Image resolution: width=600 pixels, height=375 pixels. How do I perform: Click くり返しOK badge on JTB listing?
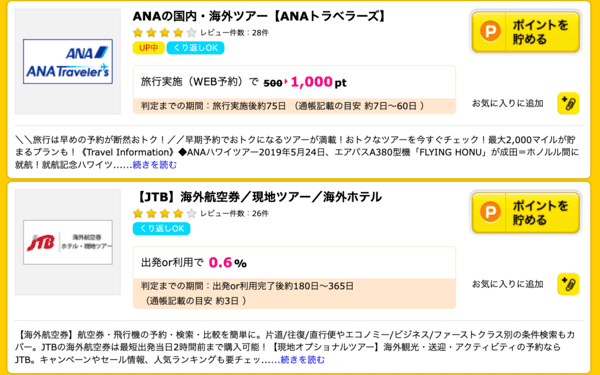(161, 229)
